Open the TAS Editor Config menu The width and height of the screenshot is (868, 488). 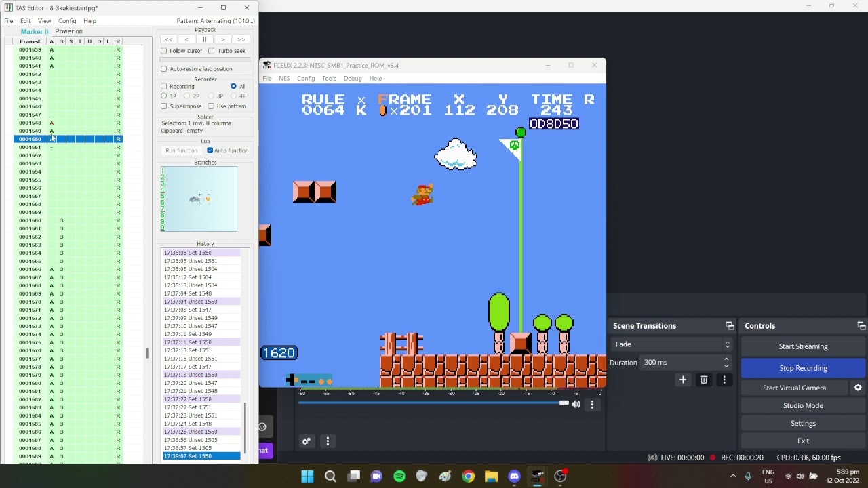67,21
